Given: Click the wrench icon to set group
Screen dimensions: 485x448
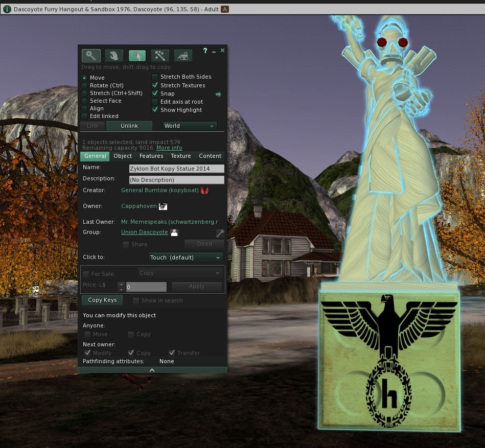Looking at the screenshot, I should coord(220,233).
